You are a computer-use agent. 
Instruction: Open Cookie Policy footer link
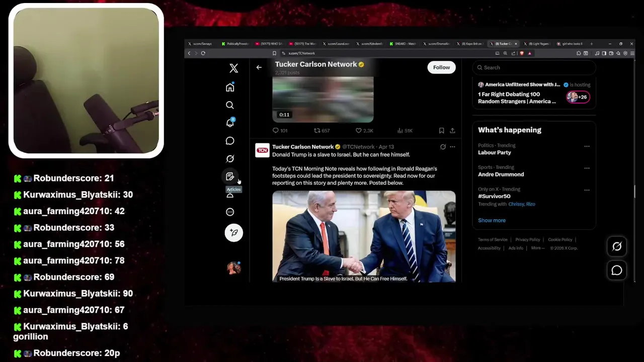click(x=560, y=240)
